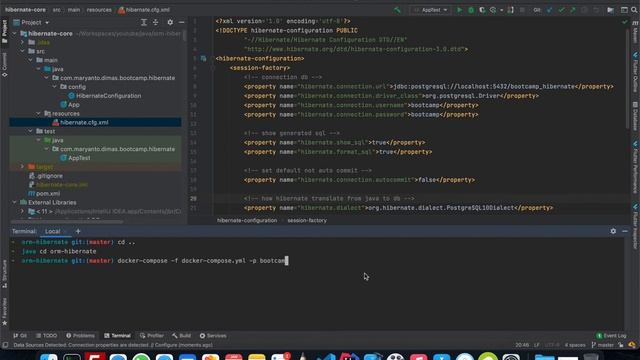
Task: Open Search Everywhere magnifier icon
Action: 634,10
